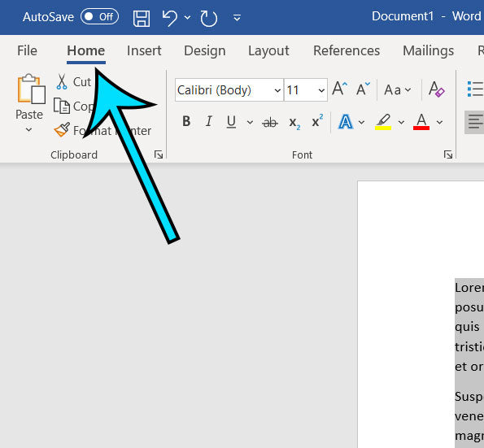Toggle Bold formatting

click(x=186, y=121)
